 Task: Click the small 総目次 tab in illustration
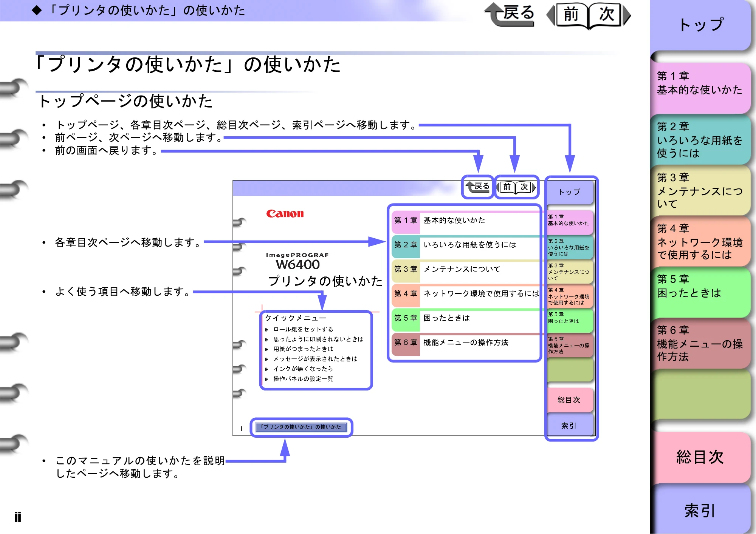[x=569, y=400]
